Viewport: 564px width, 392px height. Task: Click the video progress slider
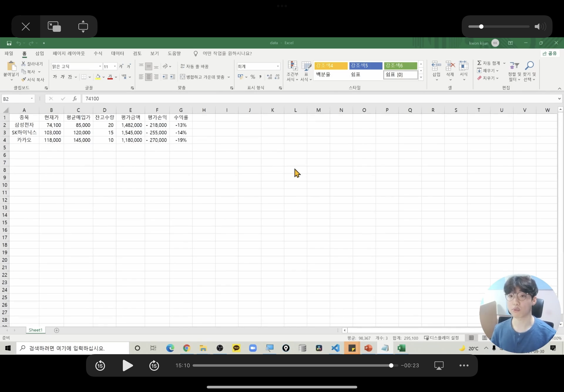click(295, 365)
